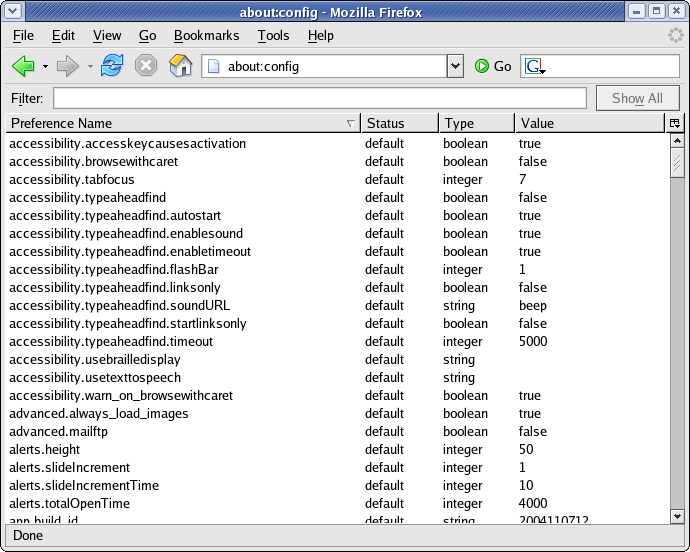Click the Google search engine icon

click(x=535, y=67)
